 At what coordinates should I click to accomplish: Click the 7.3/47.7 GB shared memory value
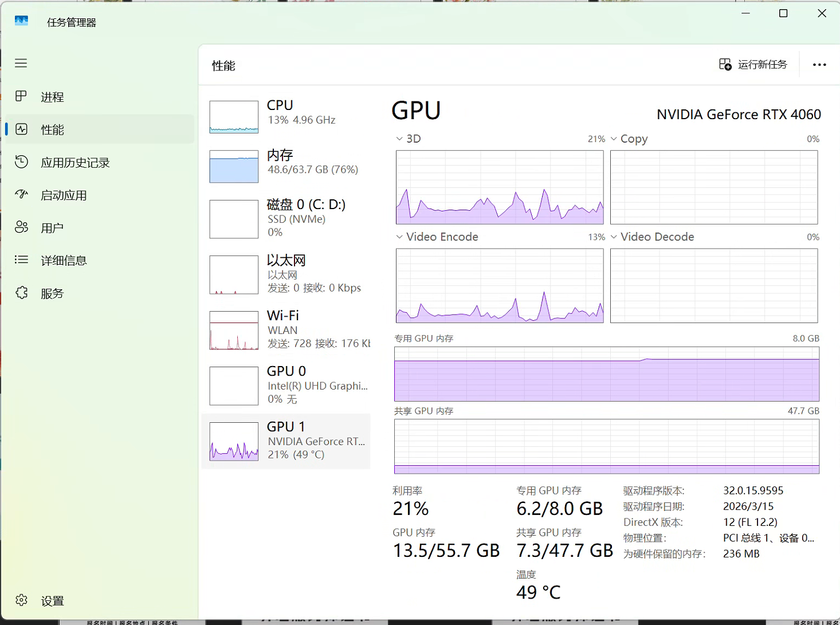[x=564, y=551]
